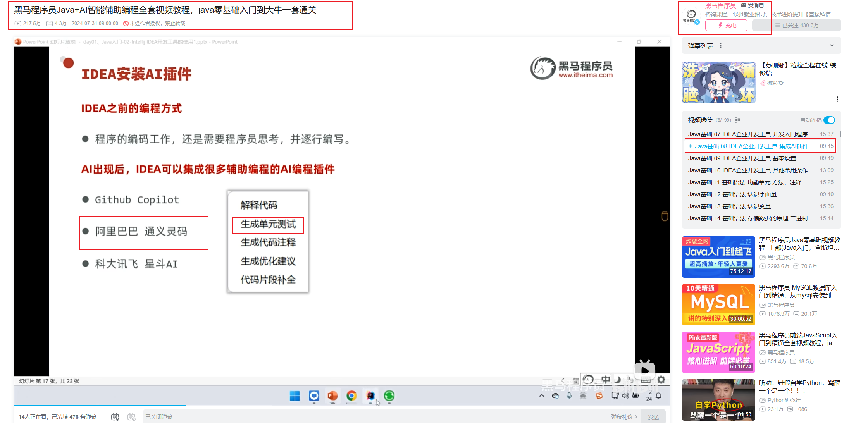The image size is (868, 423).
Task: Click the 英 input language indicator
Action: pos(583,396)
